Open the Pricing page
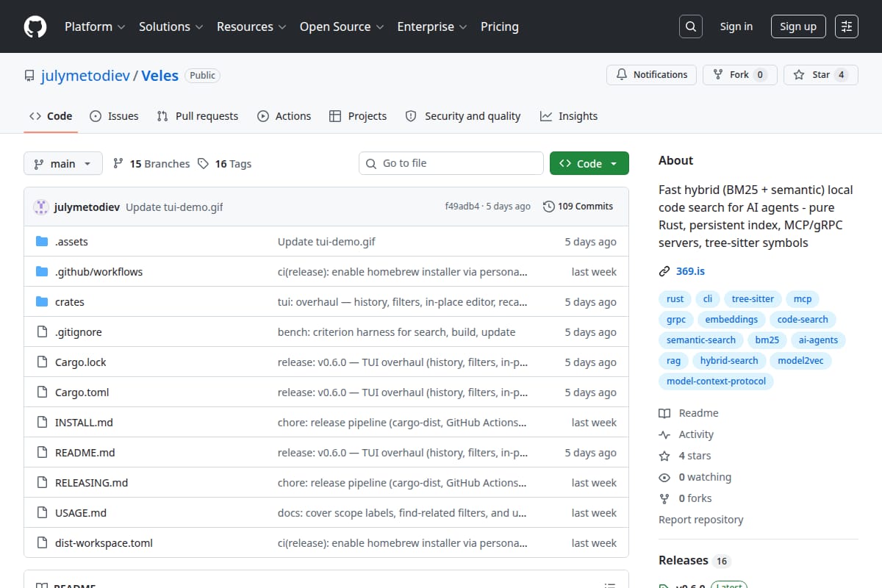Screen dimensions: 882x588 pyautogui.click(x=500, y=26)
